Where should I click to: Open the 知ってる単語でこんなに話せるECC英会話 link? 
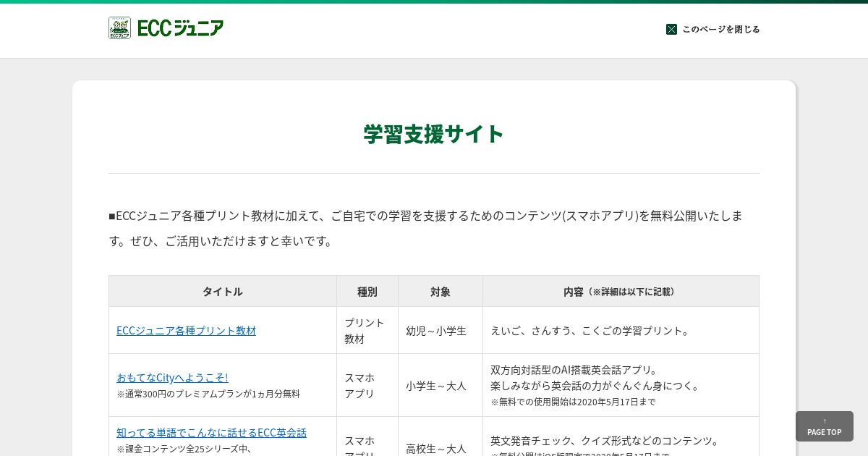pos(211,432)
